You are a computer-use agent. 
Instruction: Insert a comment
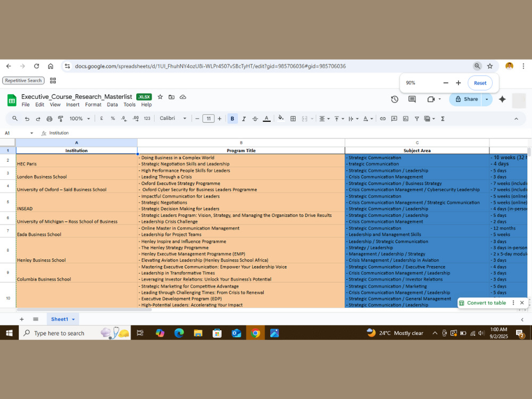point(394,119)
